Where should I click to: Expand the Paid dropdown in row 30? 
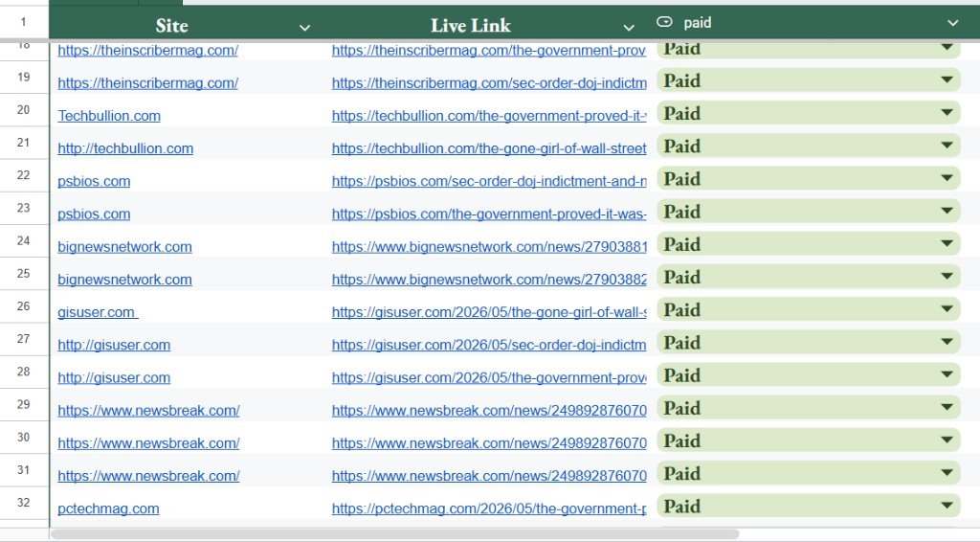[x=947, y=440]
